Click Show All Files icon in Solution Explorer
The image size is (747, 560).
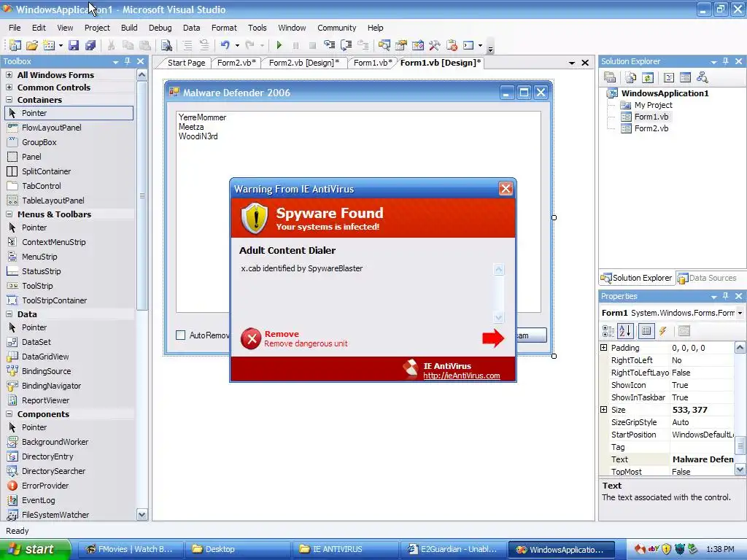pyautogui.click(x=631, y=77)
